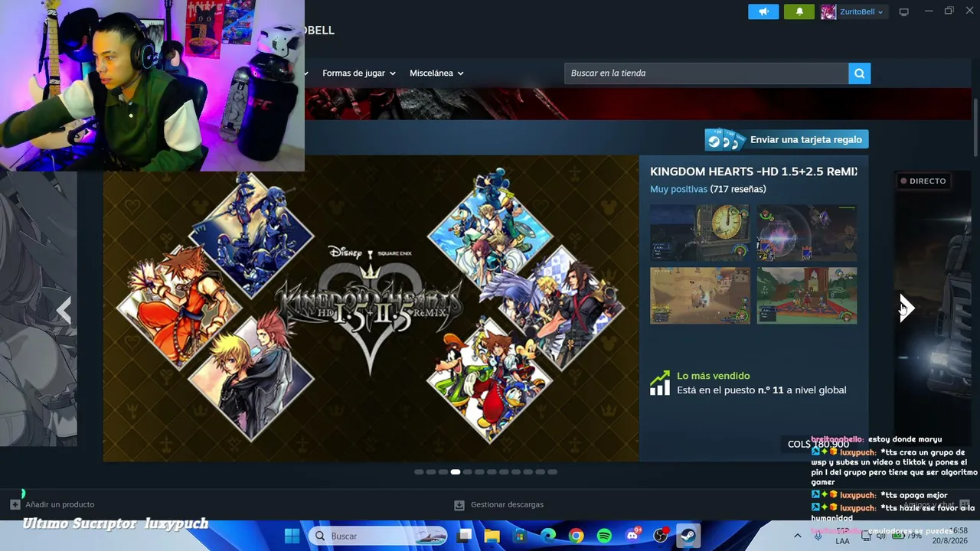Open Discord from the taskbar
Screen dimensions: 980x551
point(632,536)
